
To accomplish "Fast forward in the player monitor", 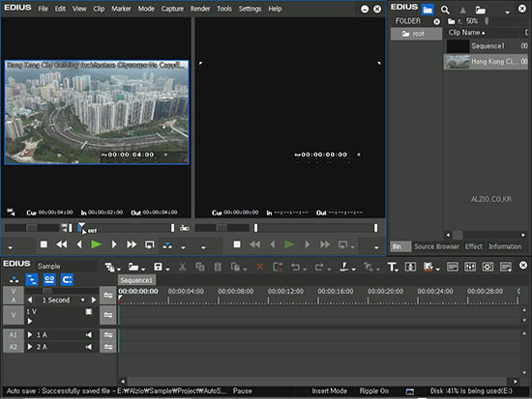I will (132, 244).
